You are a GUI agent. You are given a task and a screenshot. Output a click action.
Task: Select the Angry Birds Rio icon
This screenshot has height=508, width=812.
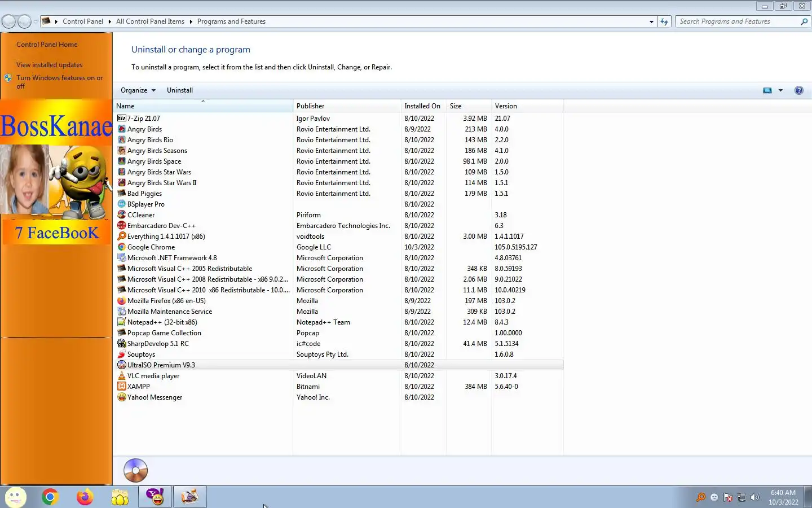[121, 140]
